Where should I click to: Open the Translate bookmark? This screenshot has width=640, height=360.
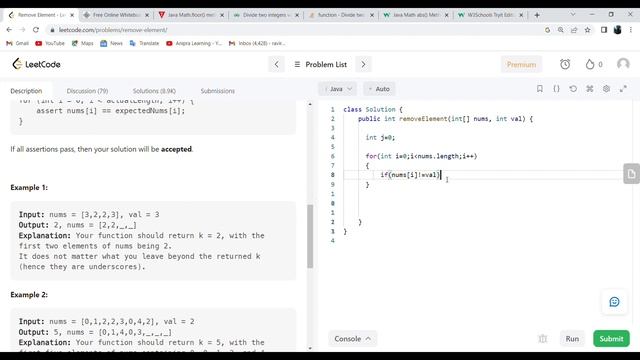[x=144, y=43]
